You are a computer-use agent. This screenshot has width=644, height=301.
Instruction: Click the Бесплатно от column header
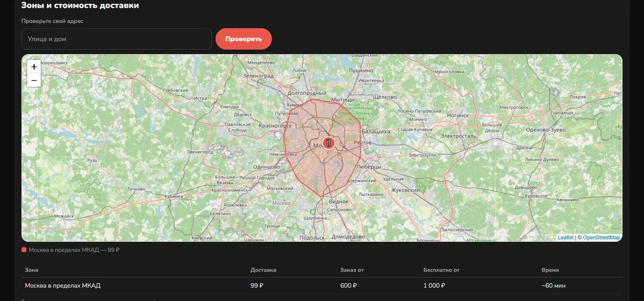tap(441, 270)
